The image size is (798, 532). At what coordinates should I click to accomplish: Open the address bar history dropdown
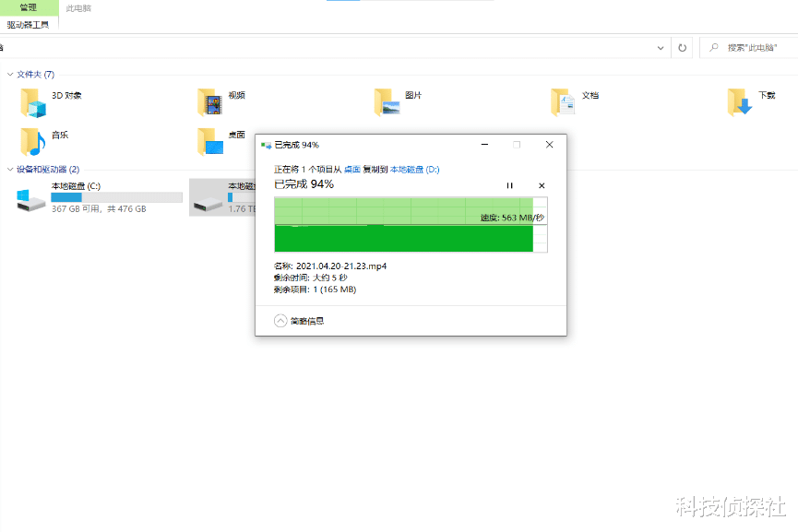pyautogui.click(x=661, y=48)
